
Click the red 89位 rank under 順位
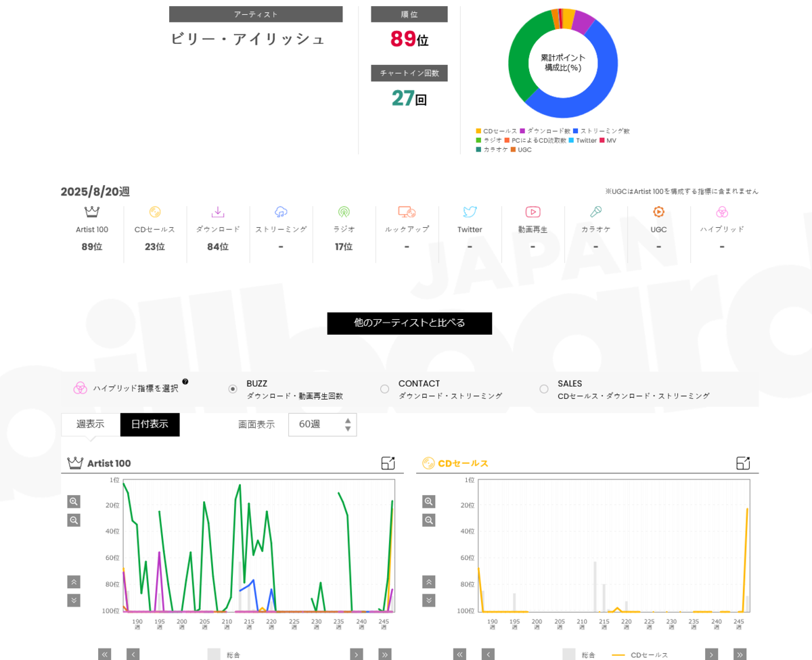(x=409, y=39)
